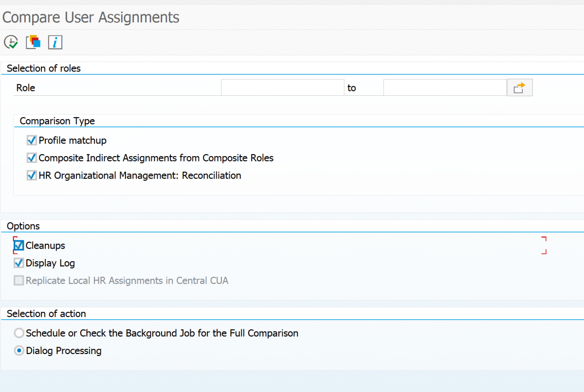
Task: Open Multiple Selection for the Role range
Action: [519, 87]
